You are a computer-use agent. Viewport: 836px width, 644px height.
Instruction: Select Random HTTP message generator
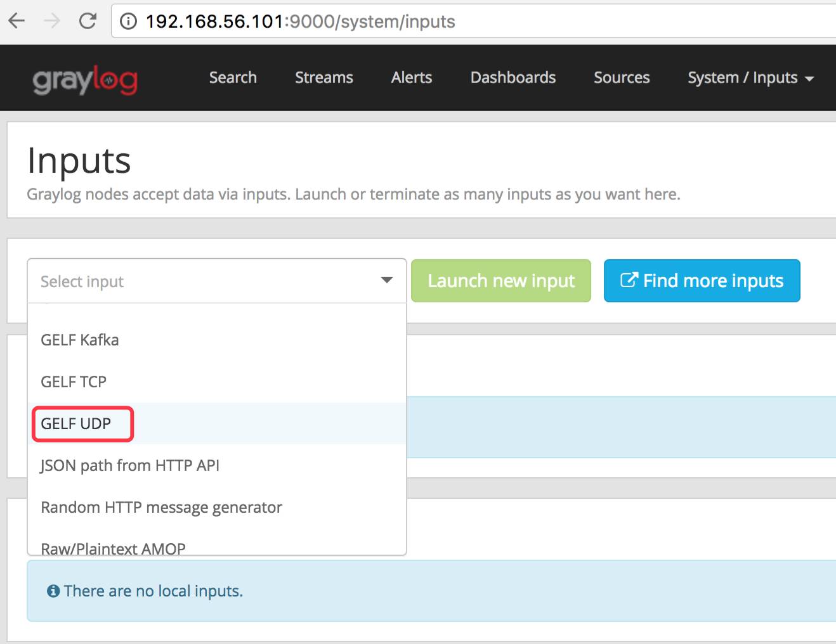(217, 507)
